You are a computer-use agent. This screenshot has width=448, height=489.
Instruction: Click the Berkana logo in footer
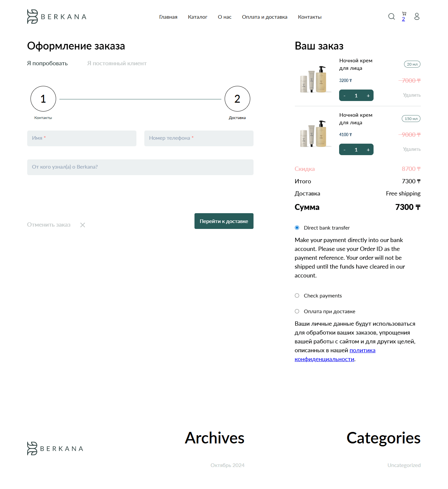click(x=55, y=448)
